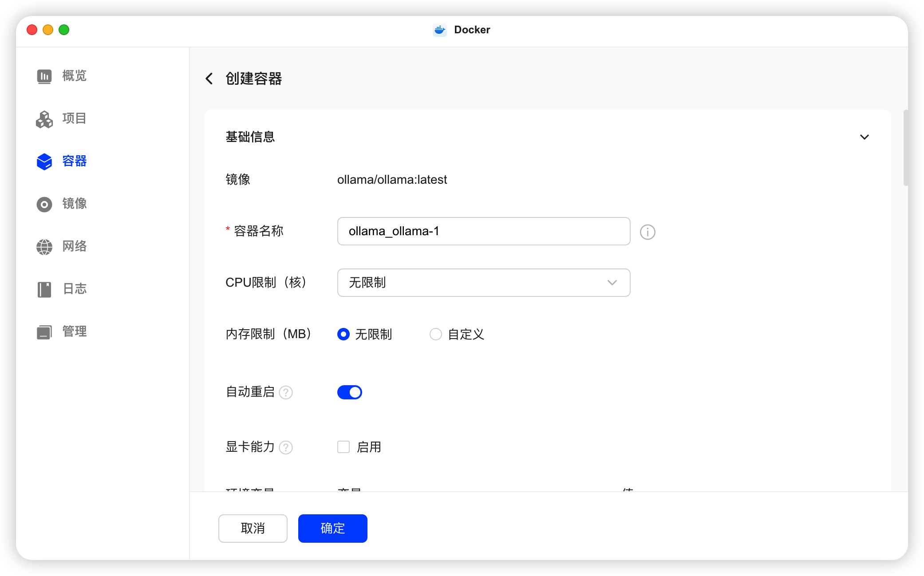The height and width of the screenshot is (576, 924).
Task: Select 自定义 memory limit radio button
Action: [x=436, y=334]
